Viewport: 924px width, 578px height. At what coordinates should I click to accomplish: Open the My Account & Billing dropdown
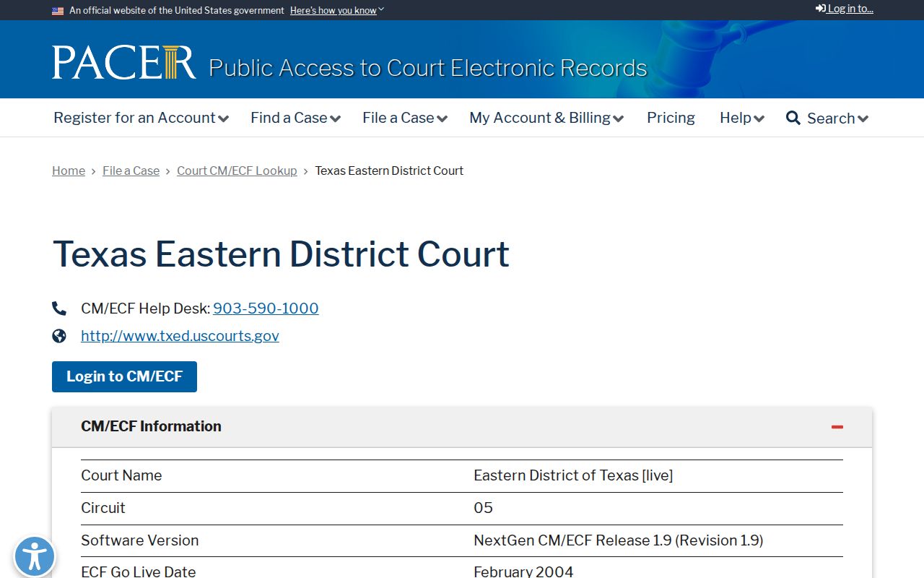coord(546,118)
